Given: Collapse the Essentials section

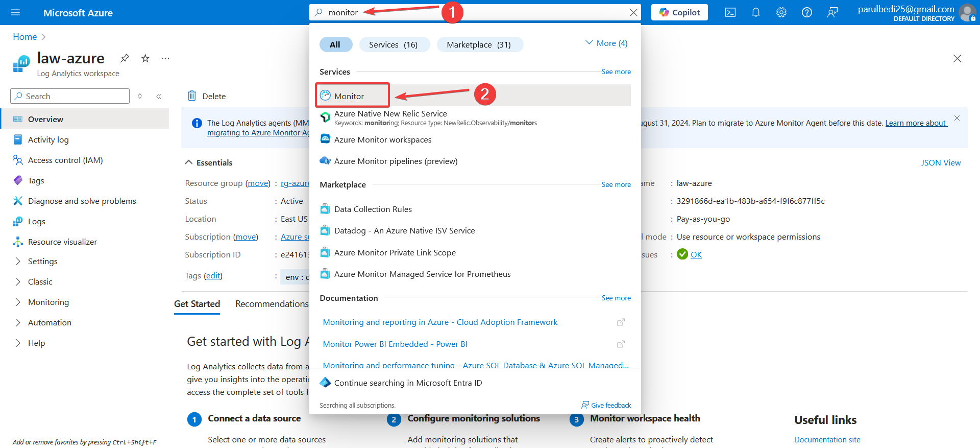Looking at the screenshot, I should pos(208,162).
